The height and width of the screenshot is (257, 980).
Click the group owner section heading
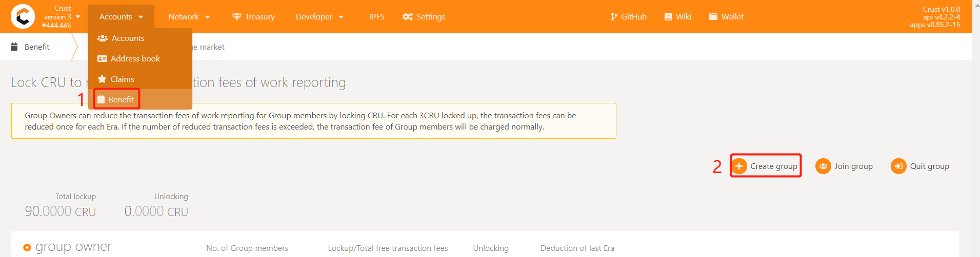pyautogui.click(x=73, y=247)
